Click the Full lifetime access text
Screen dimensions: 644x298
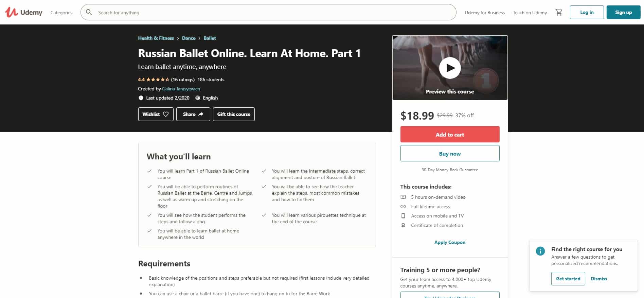click(430, 207)
